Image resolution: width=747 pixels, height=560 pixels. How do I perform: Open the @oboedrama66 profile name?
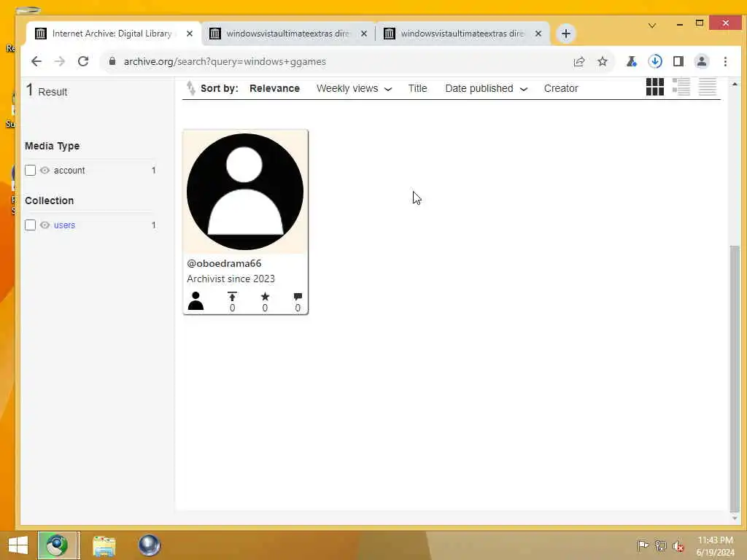tap(224, 263)
